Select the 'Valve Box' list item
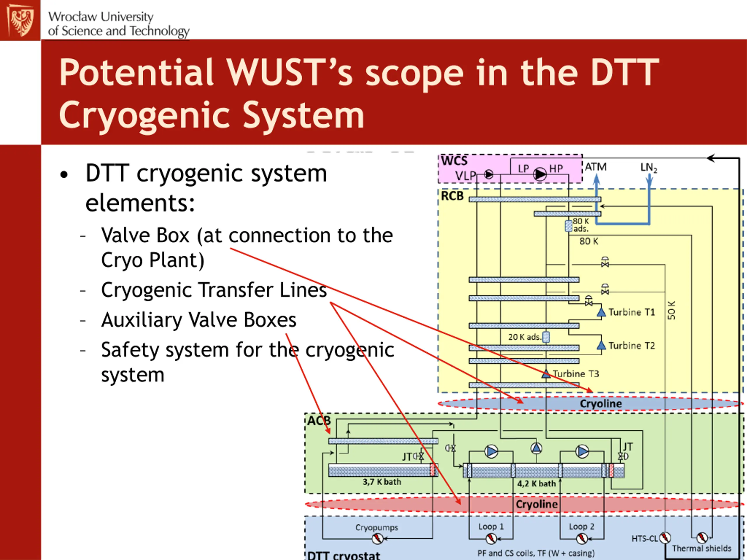Screen dimensions: 747x560 pos(247,247)
